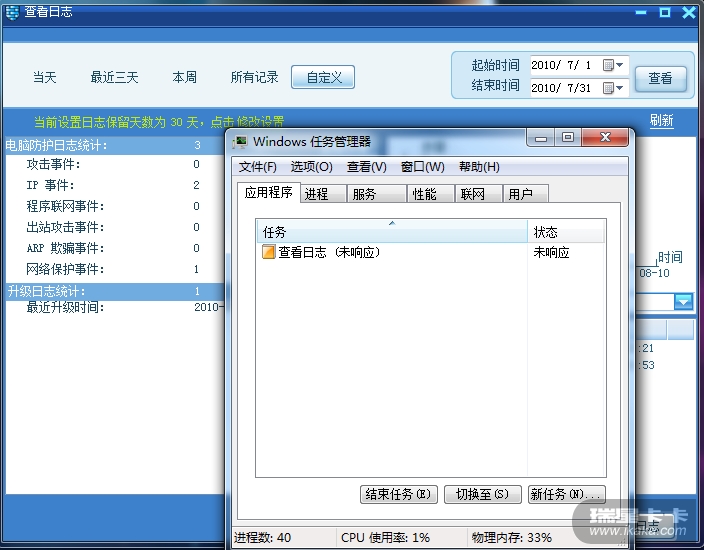Click the shield icon in 查看日志 title bar
This screenshot has height=550, width=704.
point(12,12)
